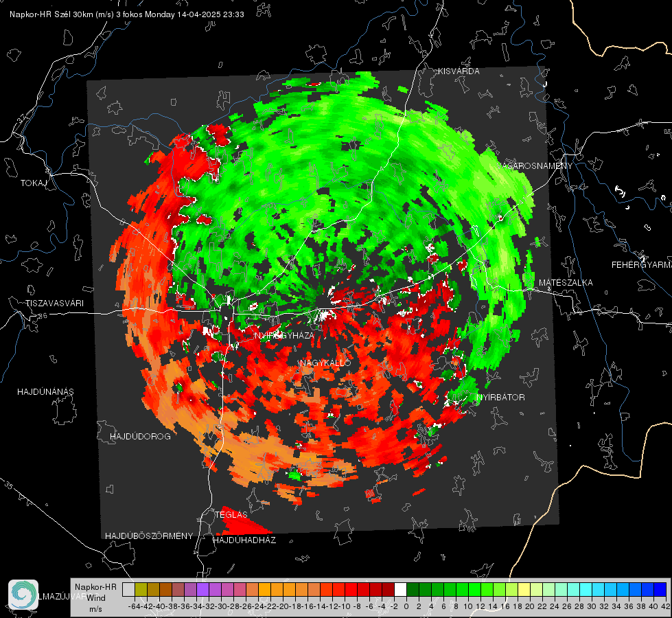
Task: Click the HAJDÚNÁNÁS city label
Action: tap(45, 391)
